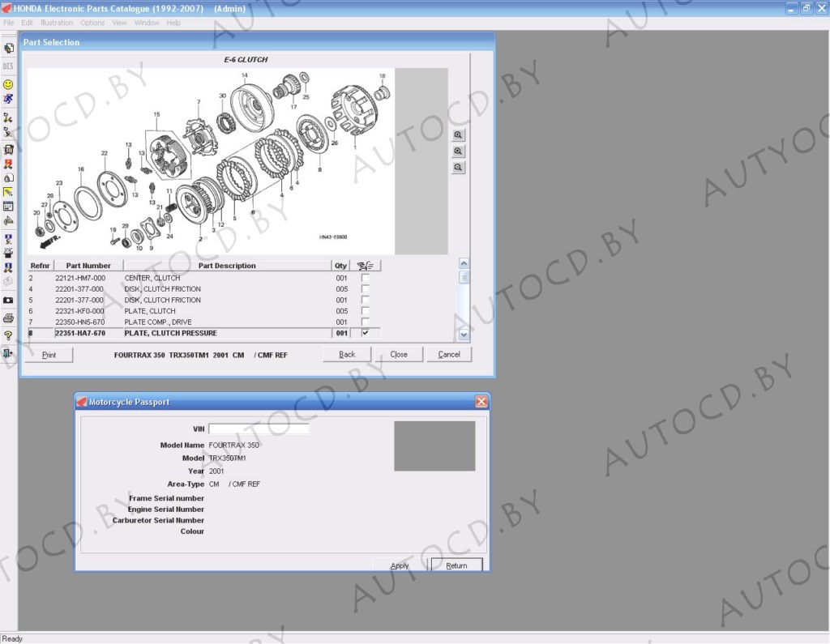Screen dimensions: 830x644
Task: Click the parts list scroll down arrow
Action: click(x=464, y=334)
